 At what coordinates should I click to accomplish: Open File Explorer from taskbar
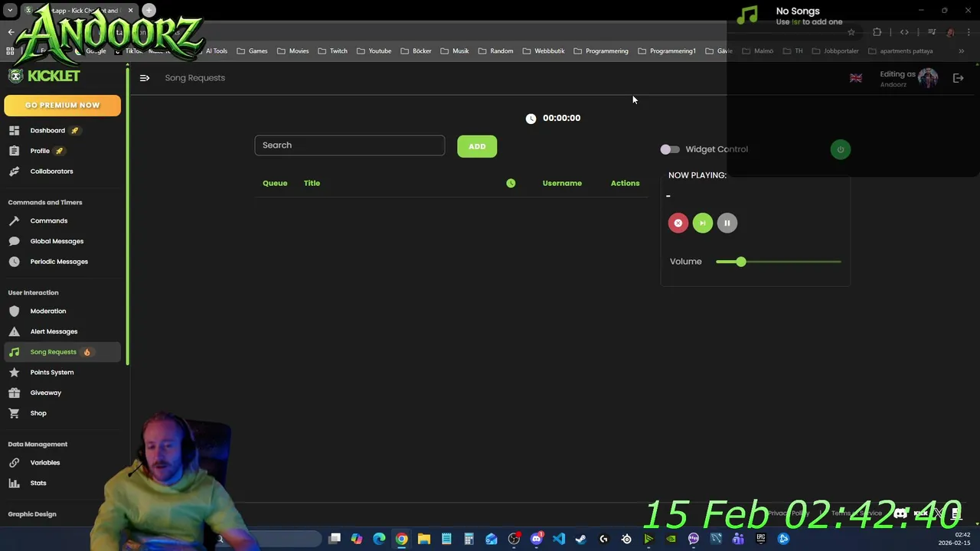click(423, 540)
